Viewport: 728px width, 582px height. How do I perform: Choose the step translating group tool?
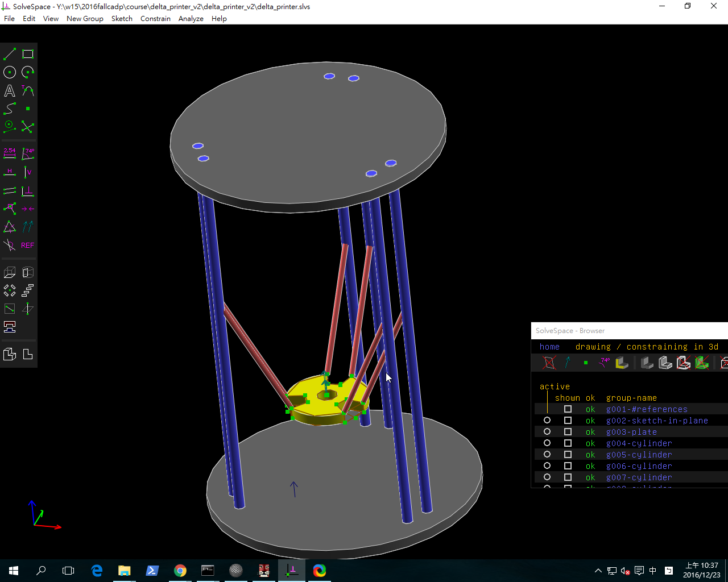pyautogui.click(x=27, y=291)
